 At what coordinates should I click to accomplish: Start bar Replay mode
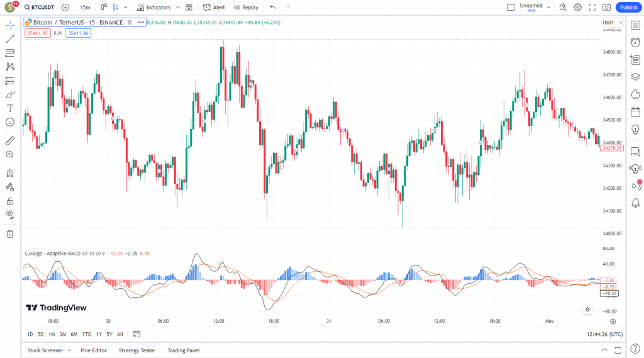(x=246, y=8)
